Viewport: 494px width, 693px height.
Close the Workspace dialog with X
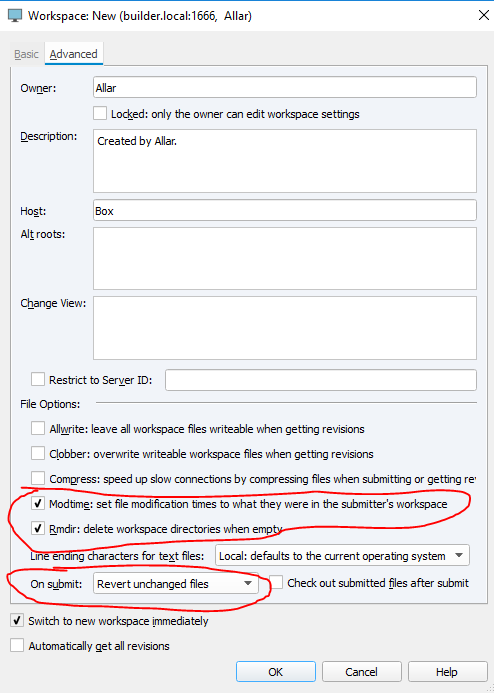pos(484,15)
